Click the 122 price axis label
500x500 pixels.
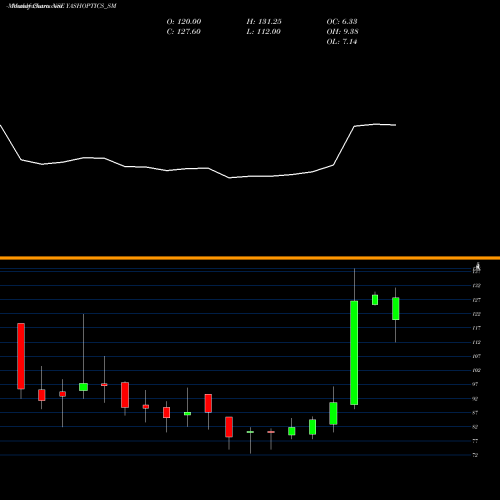(x=476, y=314)
